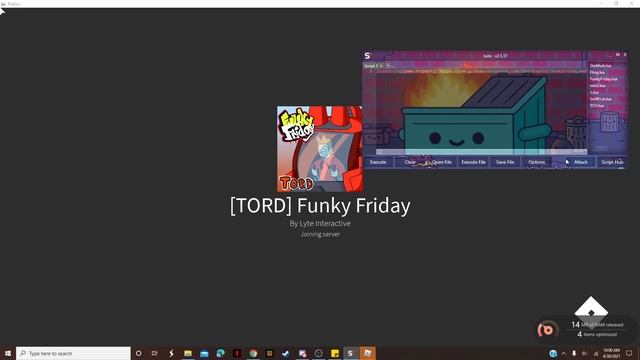Open the clock and date in the taskbar

(x=611, y=353)
